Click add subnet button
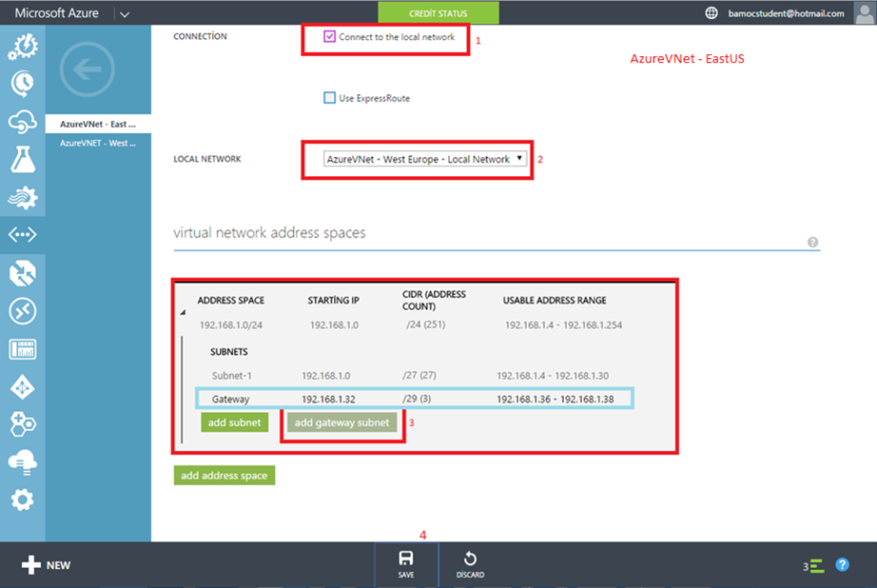This screenshot has height=588, width=877. [234, 422]
